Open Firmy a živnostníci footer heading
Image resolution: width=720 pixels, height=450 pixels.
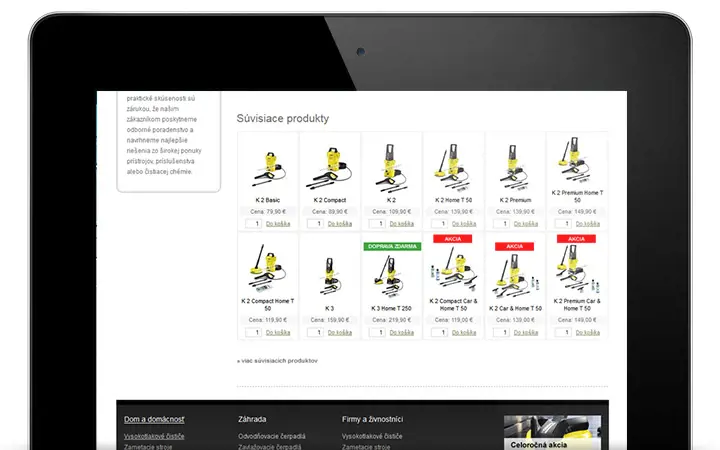[372, 419]
